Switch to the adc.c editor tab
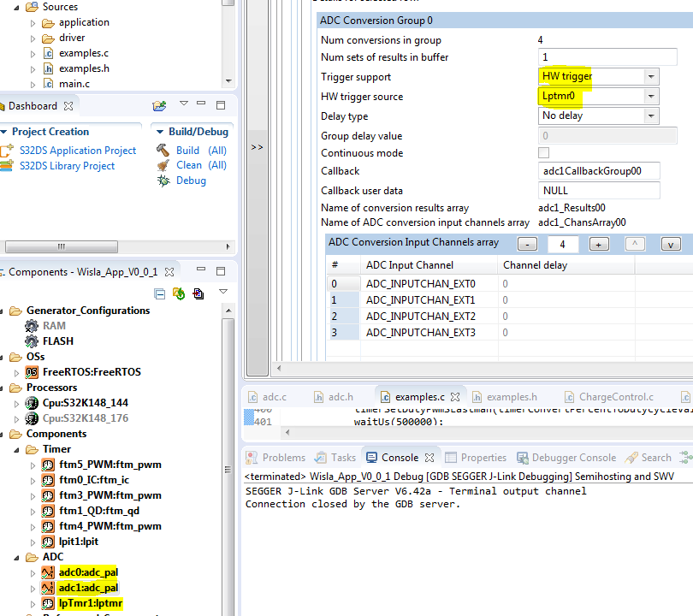 click(267, 397)
